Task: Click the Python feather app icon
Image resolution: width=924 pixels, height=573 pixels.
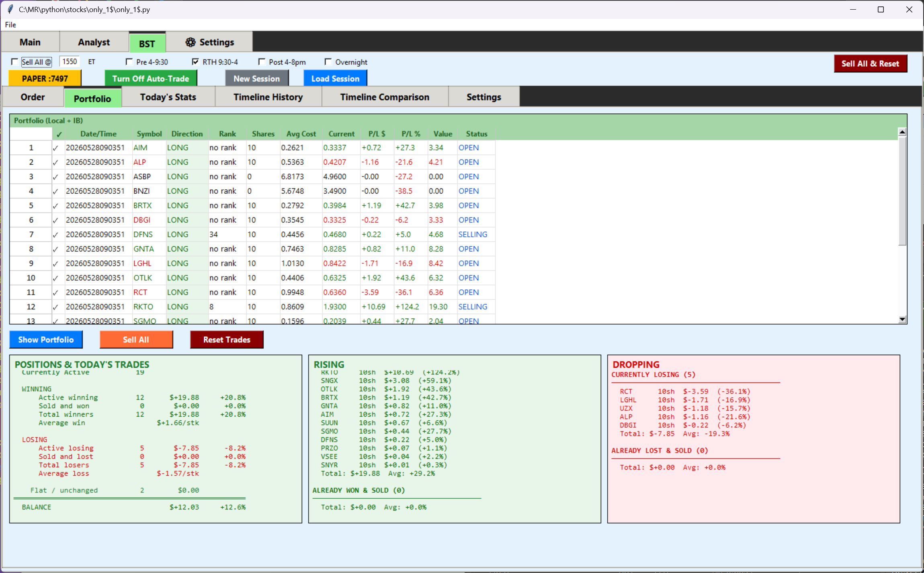Action: (10, 9)
